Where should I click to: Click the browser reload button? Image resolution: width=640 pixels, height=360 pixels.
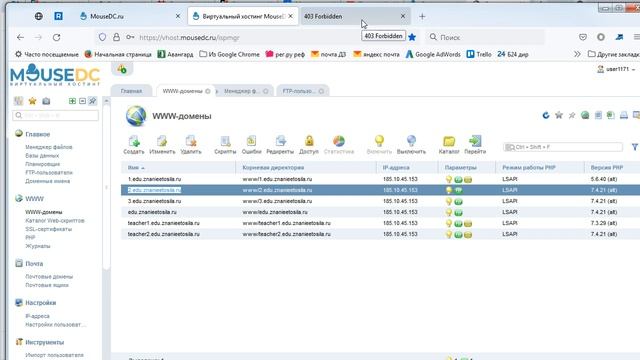pyautogui.click(x=56, y=37)
